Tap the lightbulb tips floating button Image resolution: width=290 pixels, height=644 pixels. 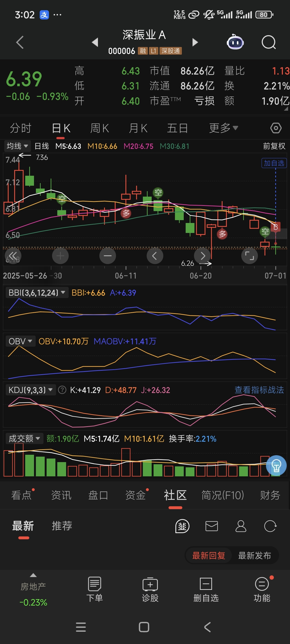pos(276,465)
